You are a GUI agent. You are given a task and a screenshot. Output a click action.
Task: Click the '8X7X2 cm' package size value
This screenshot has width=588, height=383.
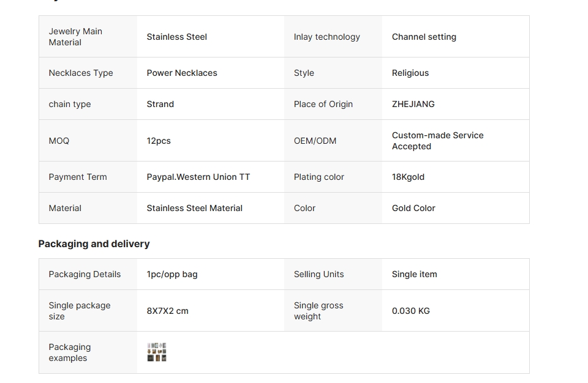coord(168,311)
